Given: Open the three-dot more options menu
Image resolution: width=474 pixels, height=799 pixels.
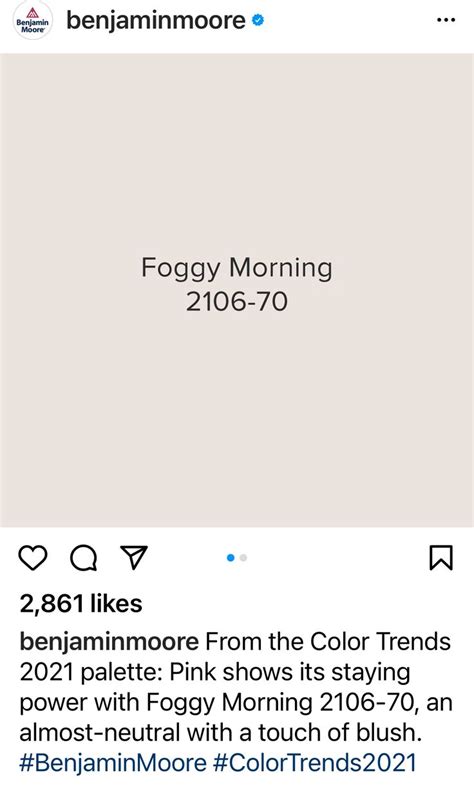Looking at the screenshot, I should (446, 20).
